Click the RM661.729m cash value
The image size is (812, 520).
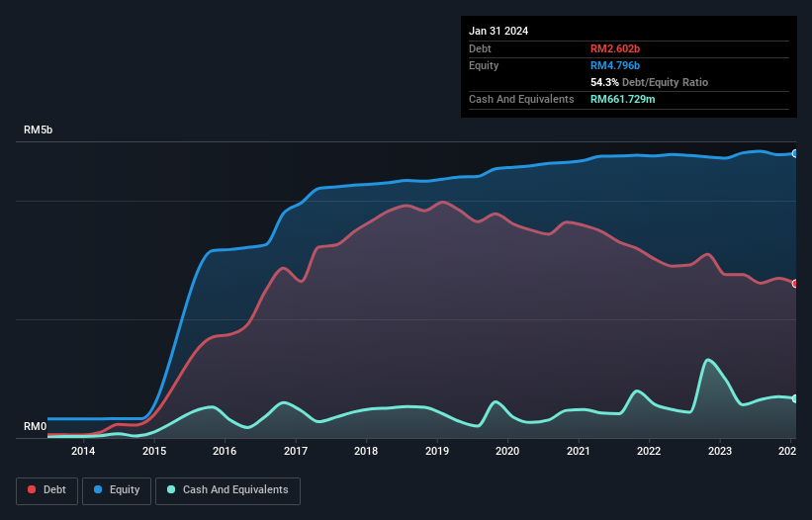622,99
